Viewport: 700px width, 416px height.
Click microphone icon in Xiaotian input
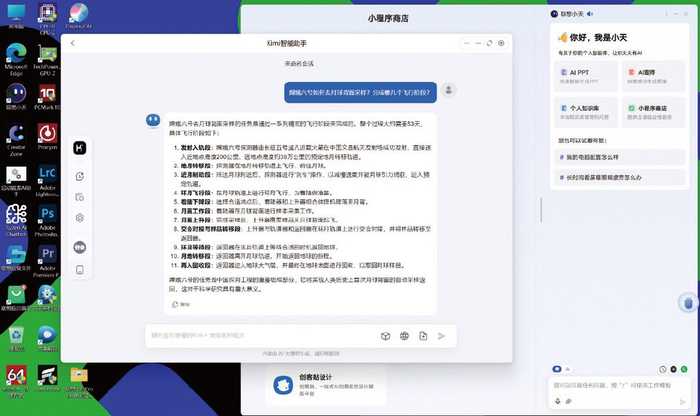(x=558, y=401)
